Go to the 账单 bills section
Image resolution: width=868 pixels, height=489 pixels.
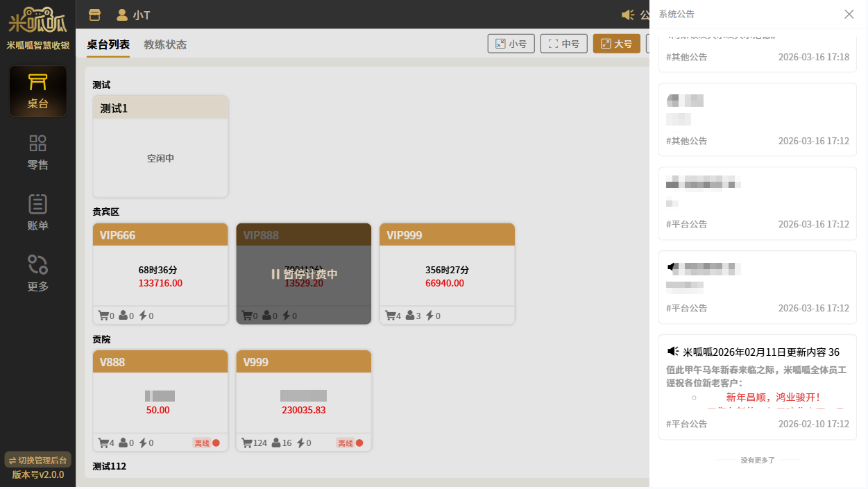pyautogui.click(x=37, y=213)
